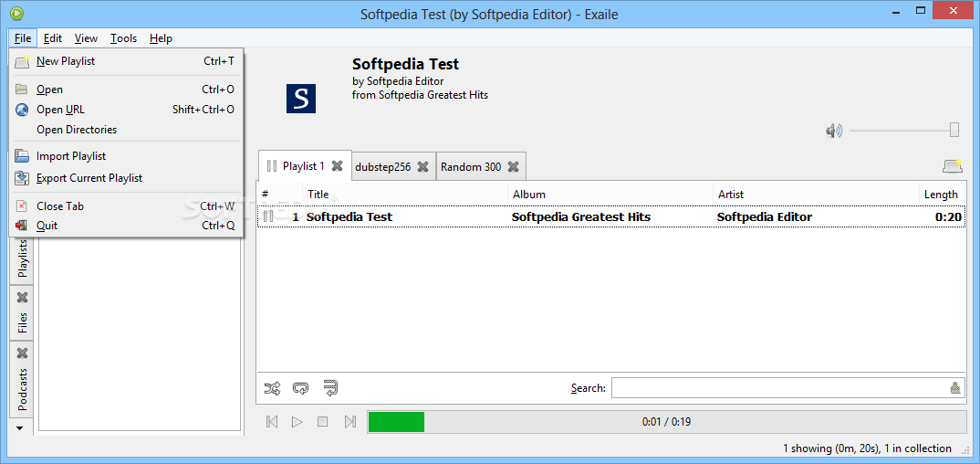Click the Softpedia album cover thumbnail
This screenshot has width=980, height=464.
tap(301, 98)
